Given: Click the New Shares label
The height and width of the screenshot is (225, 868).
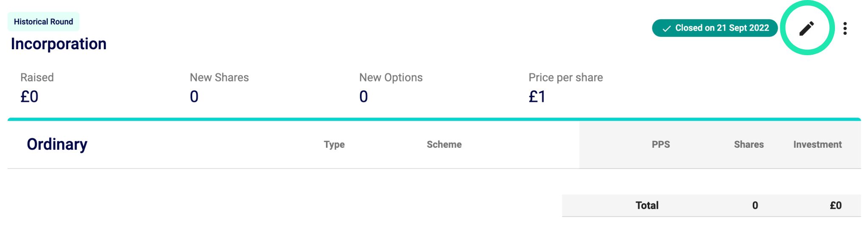Looking at the screenshot, I should click(x=219, y=77).
